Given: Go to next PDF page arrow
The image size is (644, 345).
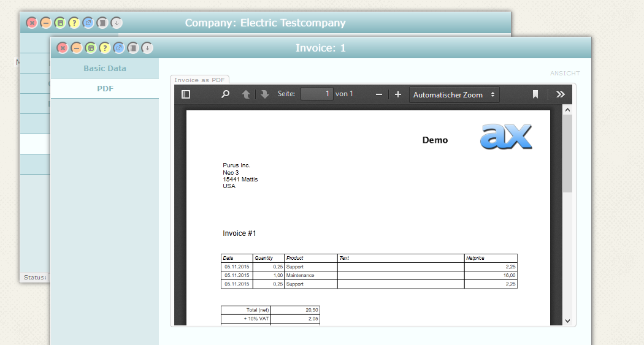Looking at the screenshot, I should [x=265, y=94].
